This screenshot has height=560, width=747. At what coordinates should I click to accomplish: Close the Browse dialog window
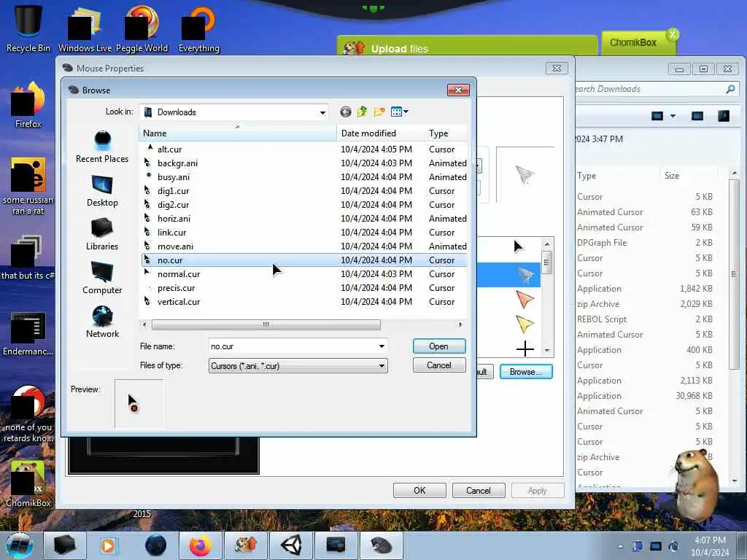click(x=458, y=90)
